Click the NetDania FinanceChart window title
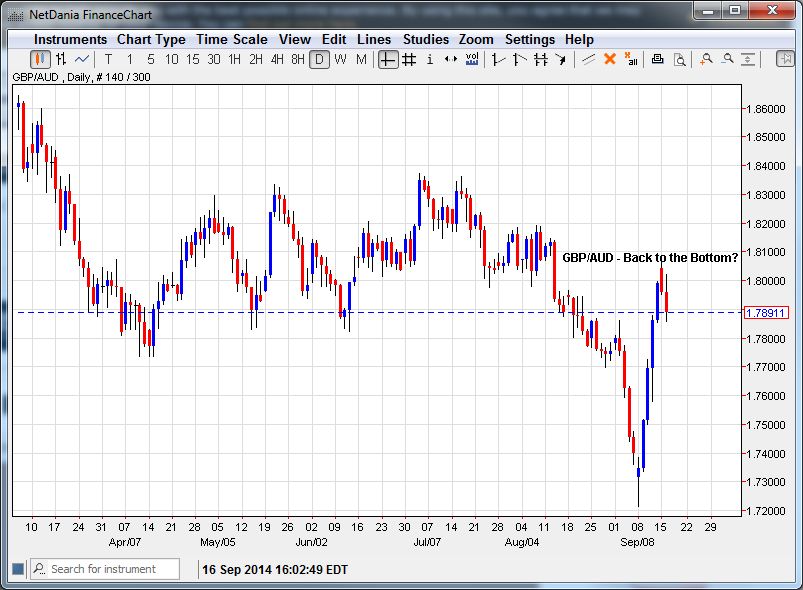 pos(90,15)
